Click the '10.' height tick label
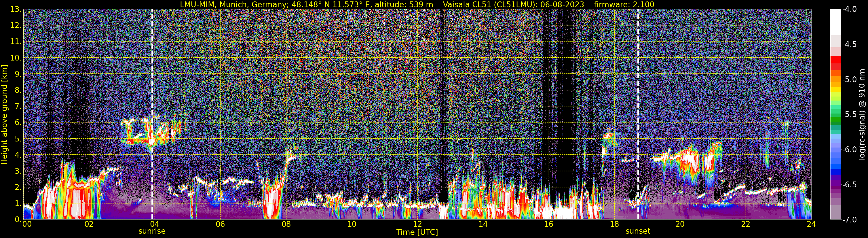 (16, 58)
